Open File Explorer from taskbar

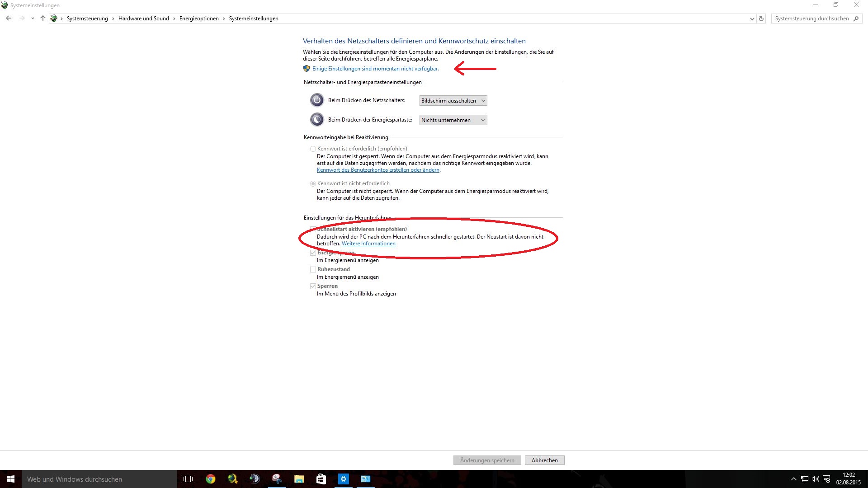coord(299,479)
